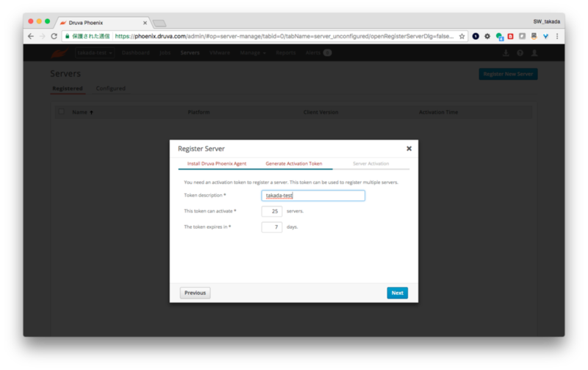Reload the page with the refresh icon
Screen dimensions: 588x370
54,36
